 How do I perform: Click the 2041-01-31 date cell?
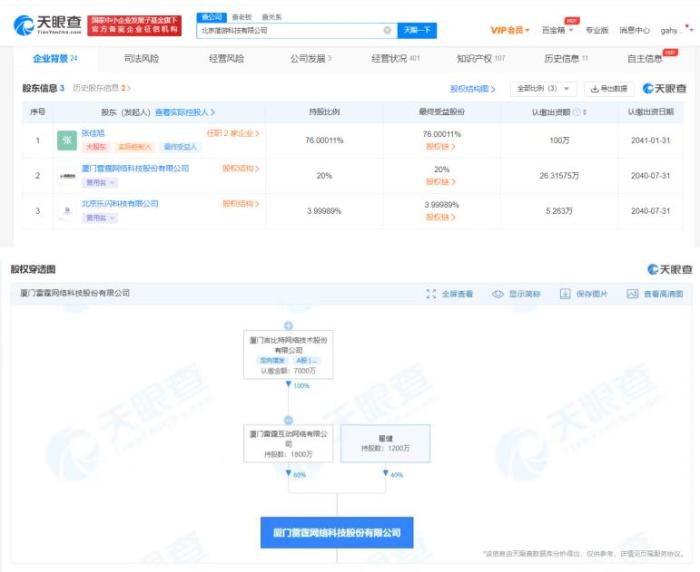(650, 140)
